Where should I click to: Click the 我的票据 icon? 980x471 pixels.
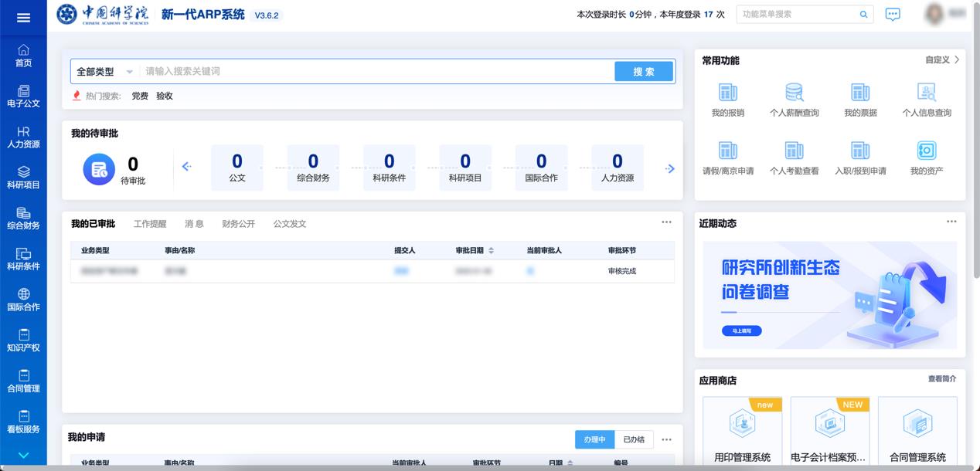coord(860,93)
